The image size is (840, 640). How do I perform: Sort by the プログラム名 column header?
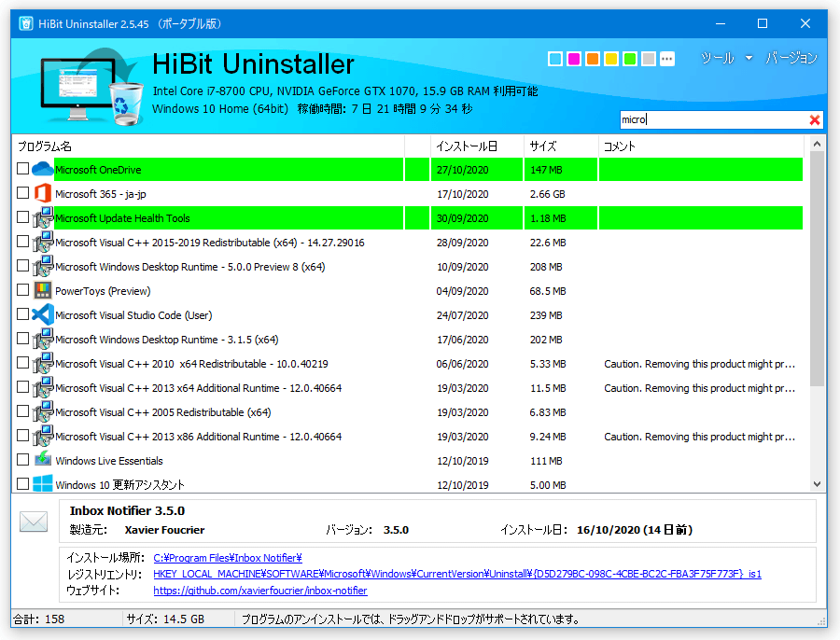click(x=208, y=146)
